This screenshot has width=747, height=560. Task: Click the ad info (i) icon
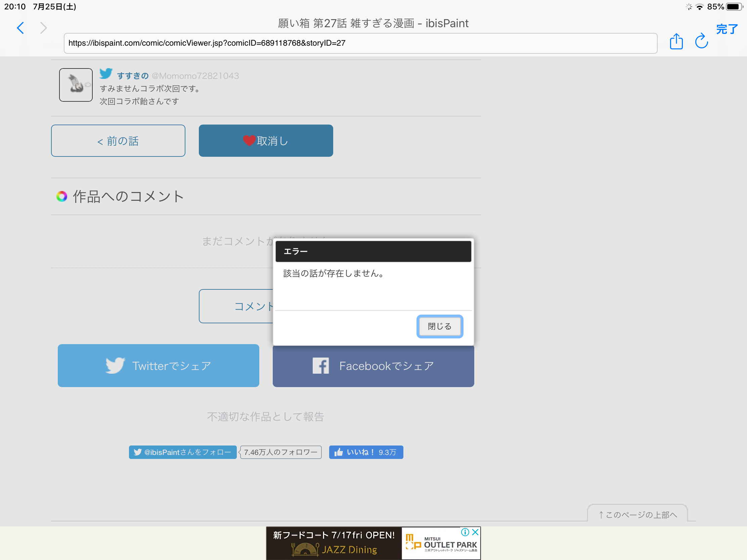coord(465,532)
